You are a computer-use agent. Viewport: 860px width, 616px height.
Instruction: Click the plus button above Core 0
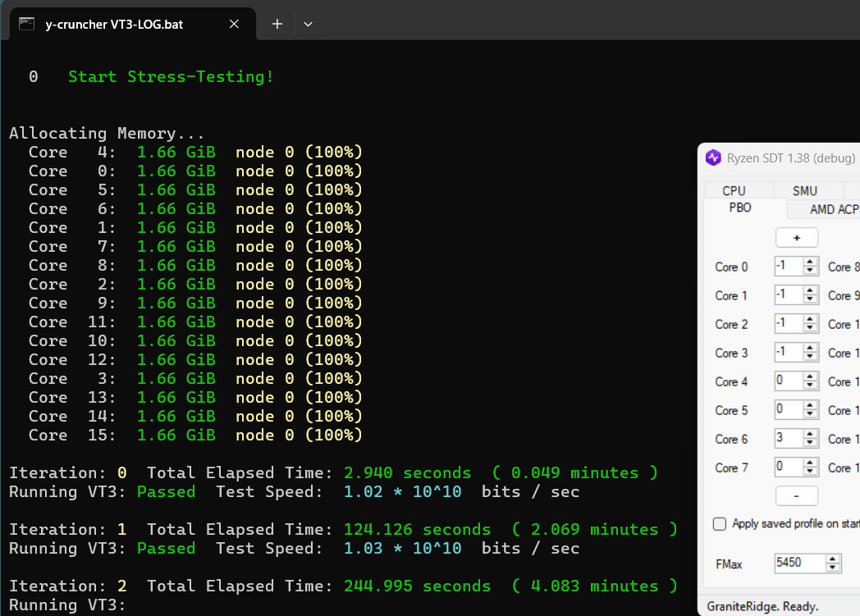click(797, 238)
